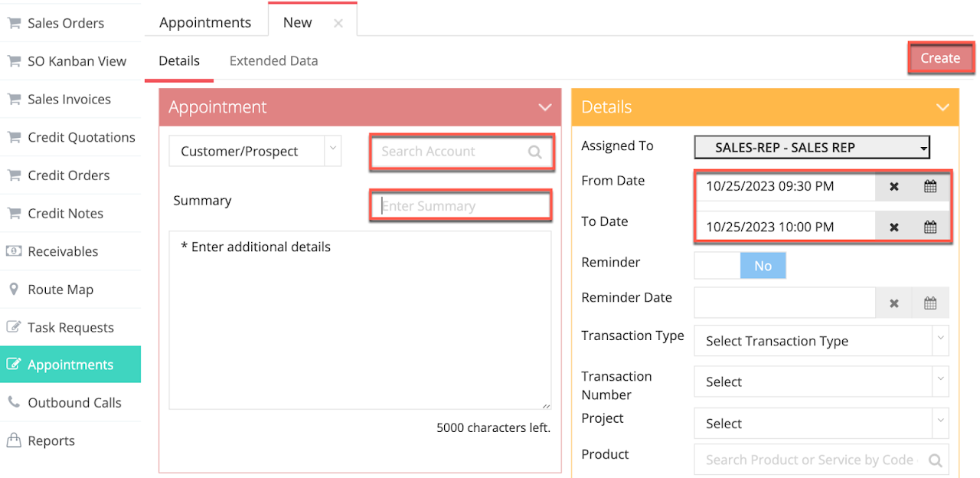This screenshot has width=980, height=478.
Task: Clear the Reminder Date field
Action: [893, 303]
